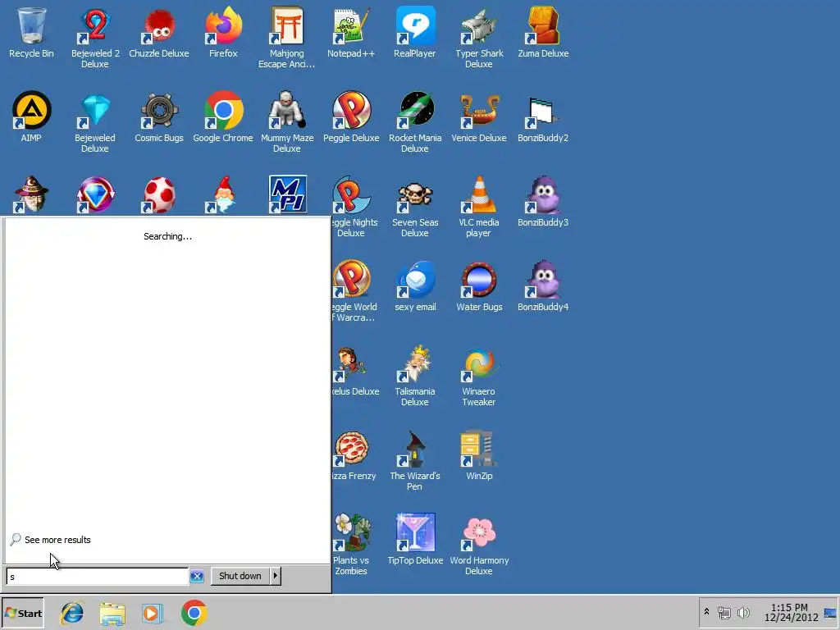The image size is (840, 630).
Task: Select the MPI desktop shortcut
Action: click(x=288, y=194)
